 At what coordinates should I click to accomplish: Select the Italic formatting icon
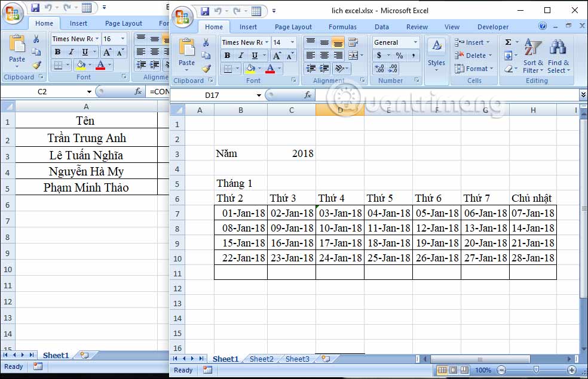click(241, 55)
